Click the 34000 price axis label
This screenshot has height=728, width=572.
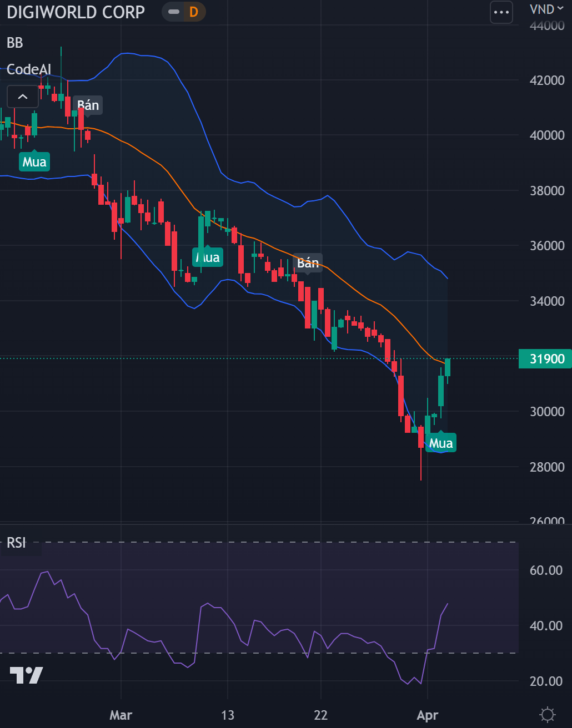547,301
